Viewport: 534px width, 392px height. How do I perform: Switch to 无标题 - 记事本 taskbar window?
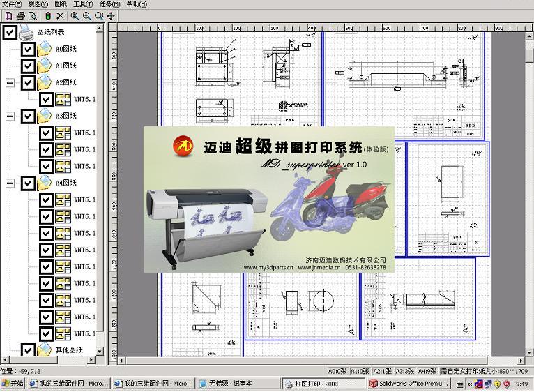(x=238, y=384)
